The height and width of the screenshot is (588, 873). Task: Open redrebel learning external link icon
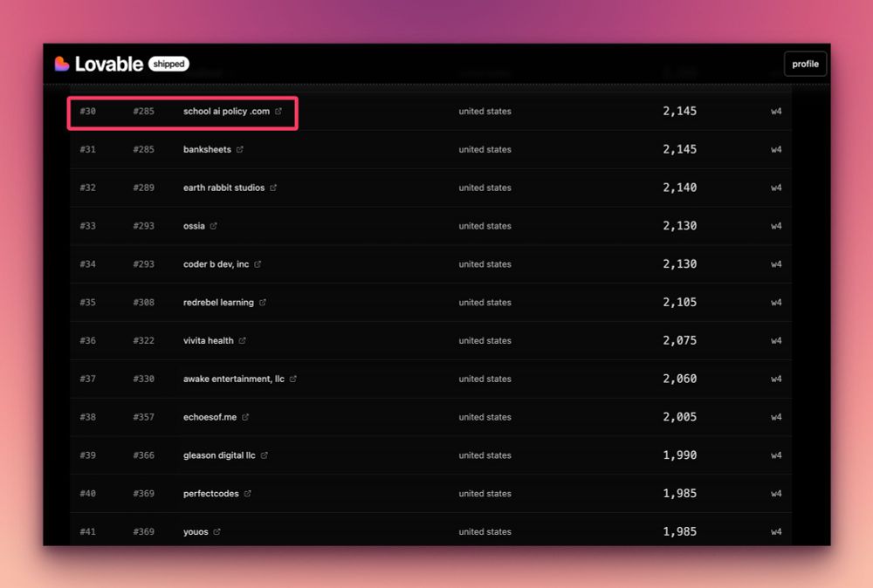(262, 303)
